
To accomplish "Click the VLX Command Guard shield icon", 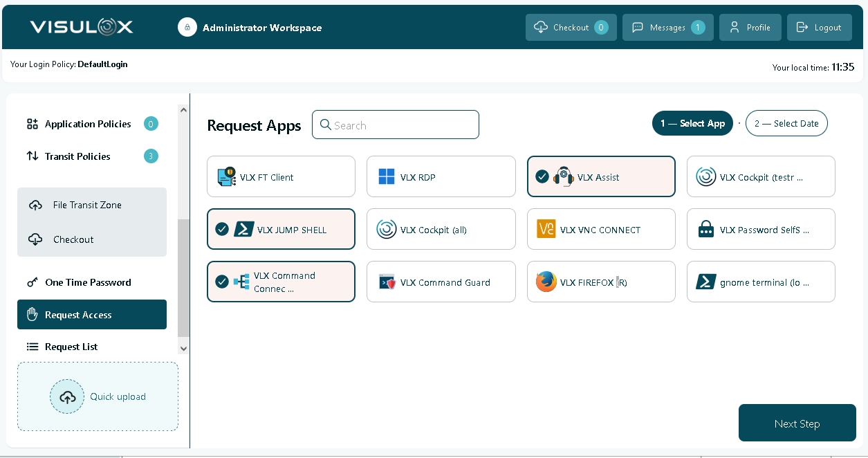I will (387, 282).
